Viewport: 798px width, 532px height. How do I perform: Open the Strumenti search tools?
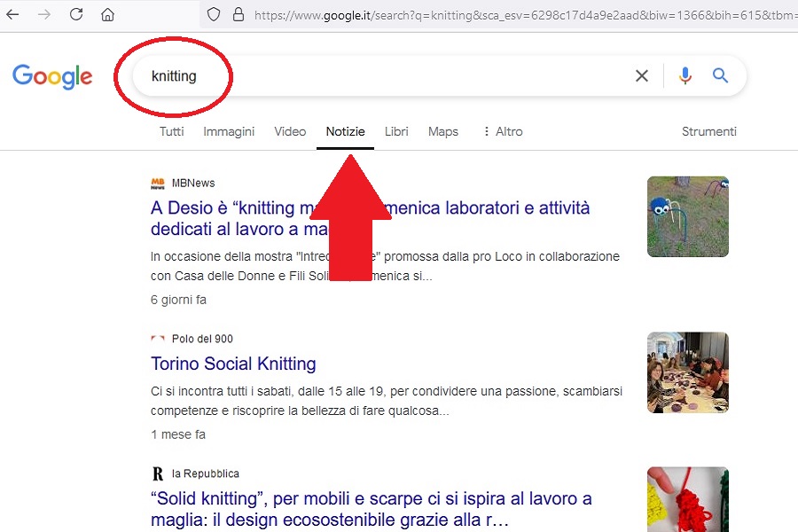point(708,131)
